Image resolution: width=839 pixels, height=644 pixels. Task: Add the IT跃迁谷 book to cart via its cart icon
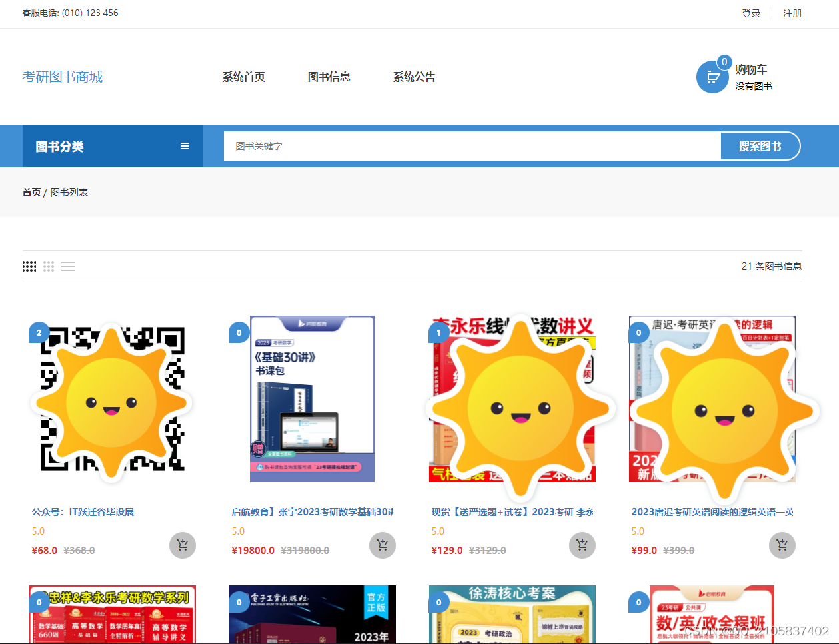point(182,545)
